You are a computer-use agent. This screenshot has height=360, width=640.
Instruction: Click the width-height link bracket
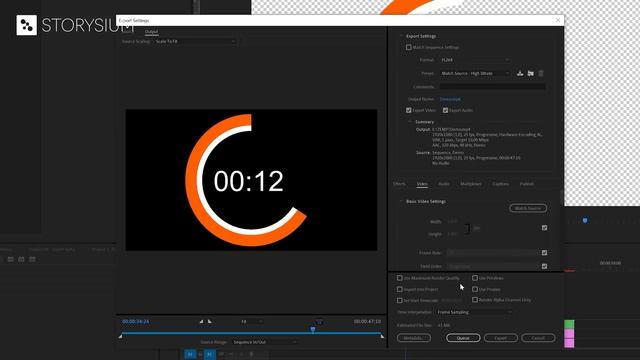click(468, 228)
